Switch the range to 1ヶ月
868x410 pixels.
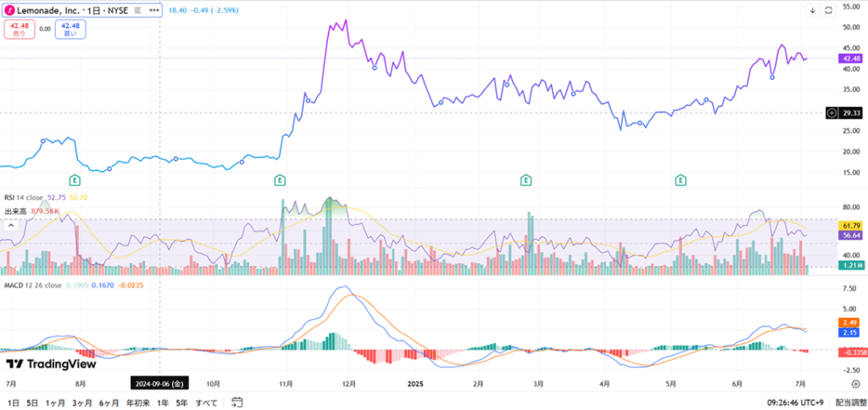pyautogui.click(x=55, y=402)
